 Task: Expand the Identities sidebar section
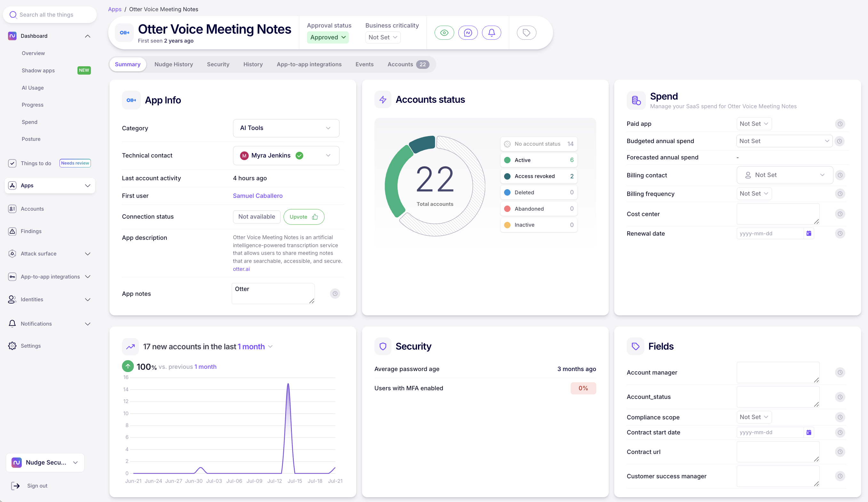pos(87,299)
